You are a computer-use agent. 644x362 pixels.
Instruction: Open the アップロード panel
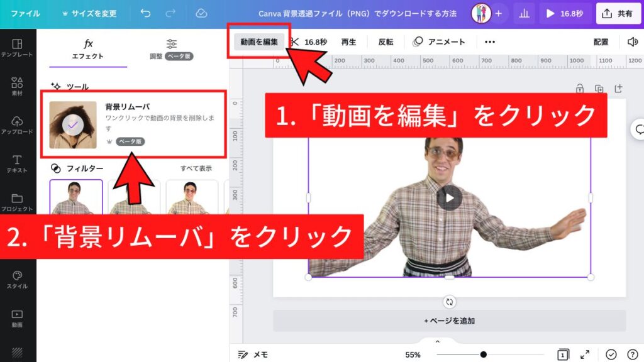[17, 125]
